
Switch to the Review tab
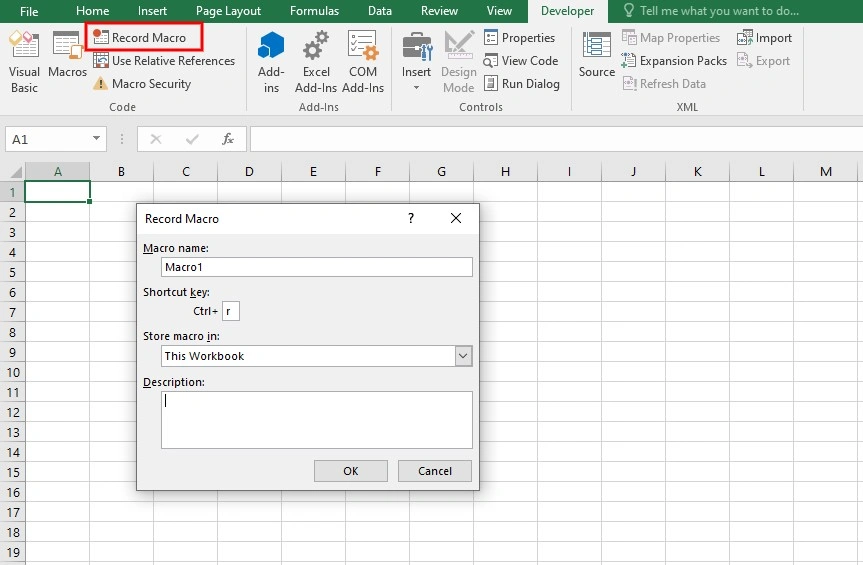439,11
